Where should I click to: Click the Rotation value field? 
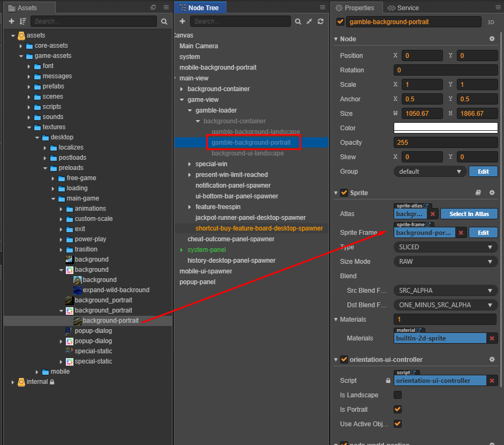coord(446,70)
